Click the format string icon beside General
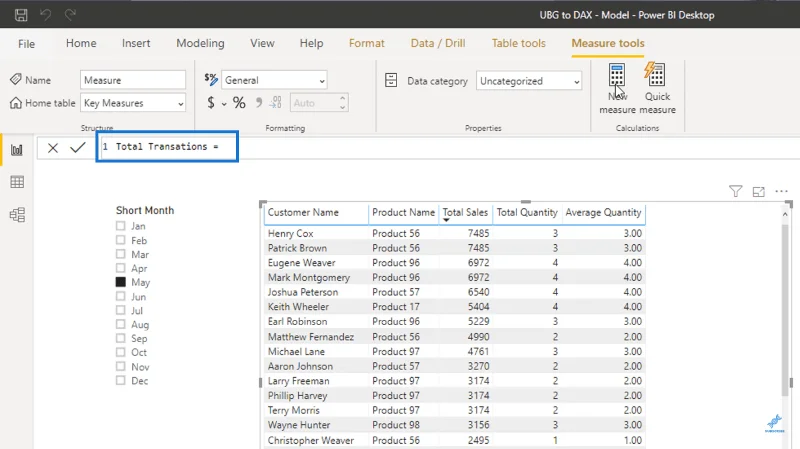The height and width of the screenshot is (449, 800). click(x=211, y=79)
